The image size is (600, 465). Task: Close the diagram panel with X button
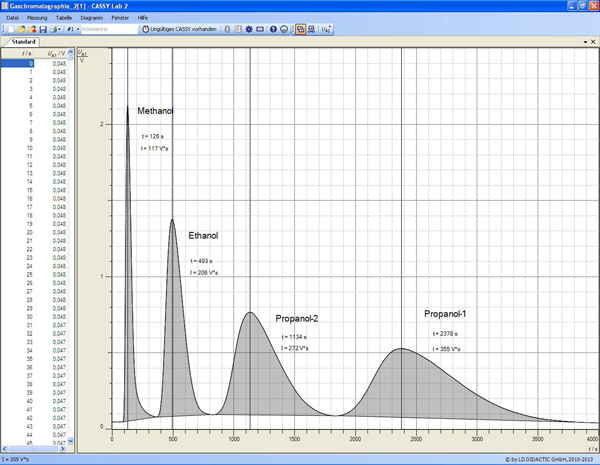point(593,43)
